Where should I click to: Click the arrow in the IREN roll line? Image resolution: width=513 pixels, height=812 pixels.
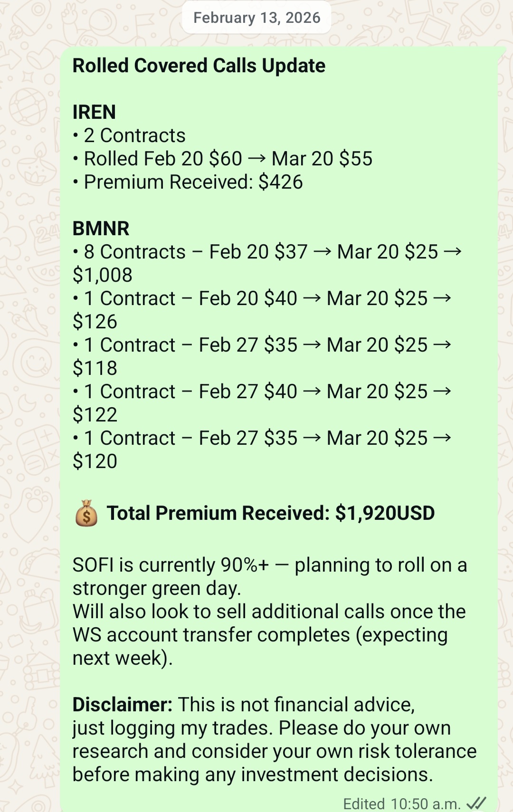coord(256,159)
